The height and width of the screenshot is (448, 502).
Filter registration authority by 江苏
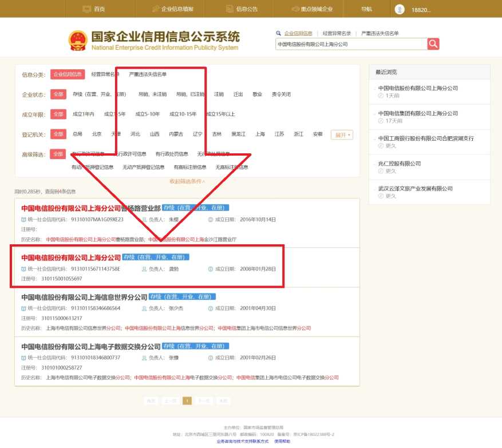click(279, 134)
